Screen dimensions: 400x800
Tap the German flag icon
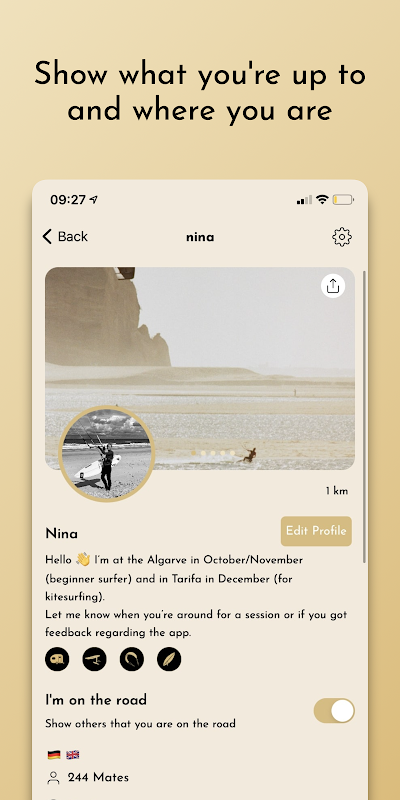coord(54,755)
